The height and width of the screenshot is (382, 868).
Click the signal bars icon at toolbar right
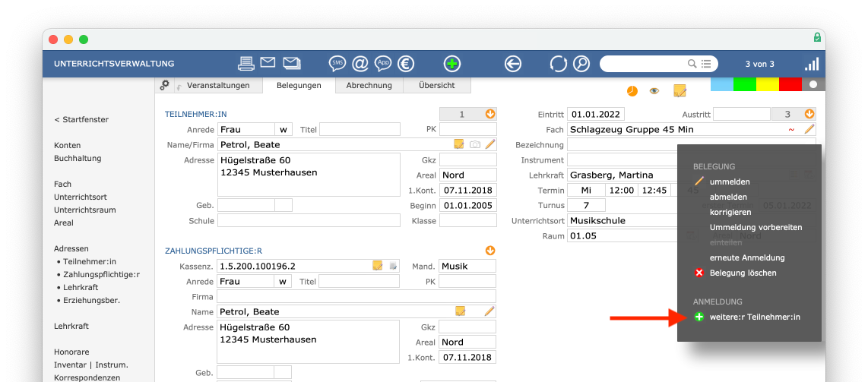(812, 64)
